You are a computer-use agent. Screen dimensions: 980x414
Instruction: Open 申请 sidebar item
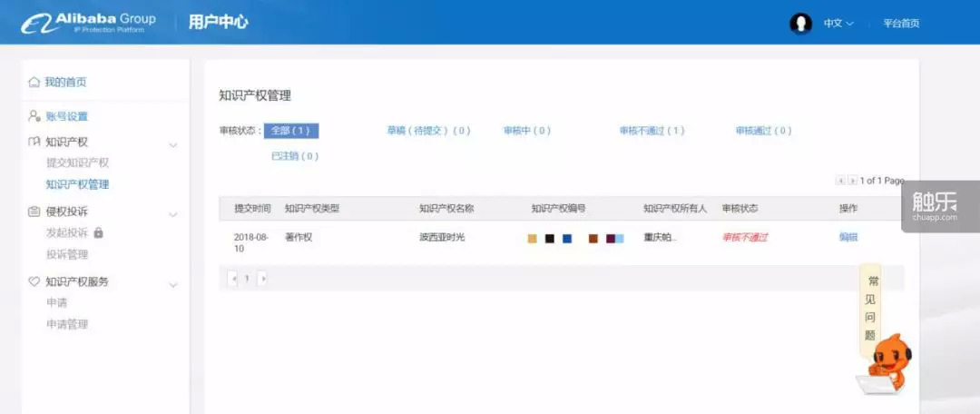coord(56,302)
